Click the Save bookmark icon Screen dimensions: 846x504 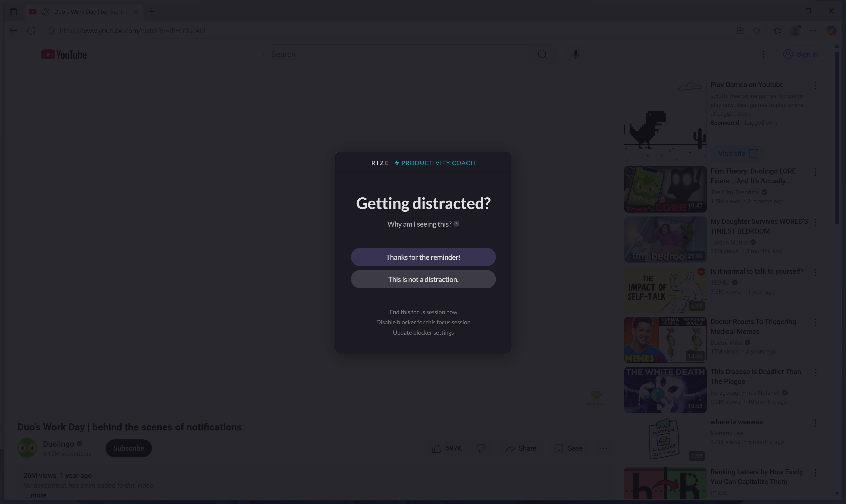click(559, 448)
